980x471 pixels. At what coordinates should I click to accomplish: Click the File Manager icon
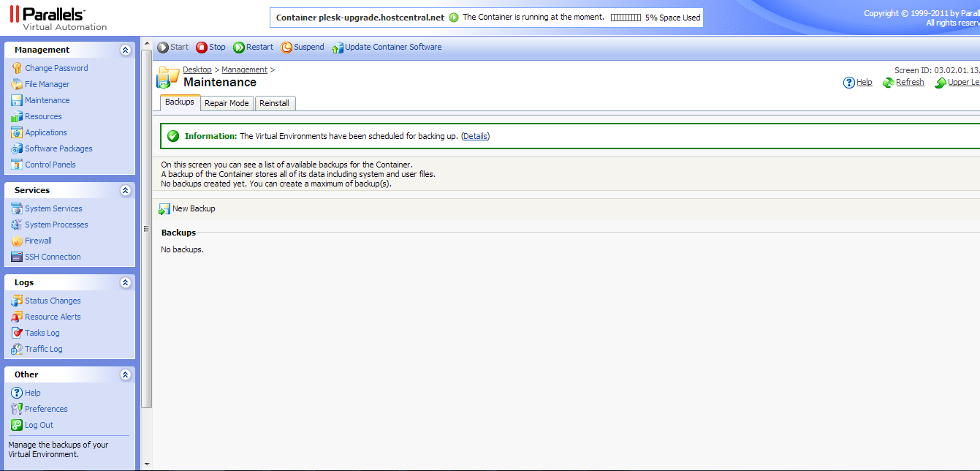pos(17,84)
